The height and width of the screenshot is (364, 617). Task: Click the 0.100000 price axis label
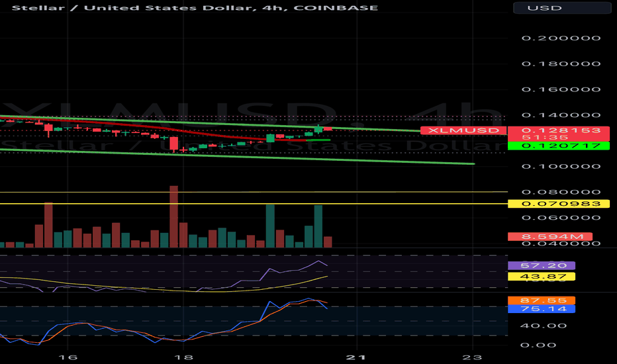561,167
